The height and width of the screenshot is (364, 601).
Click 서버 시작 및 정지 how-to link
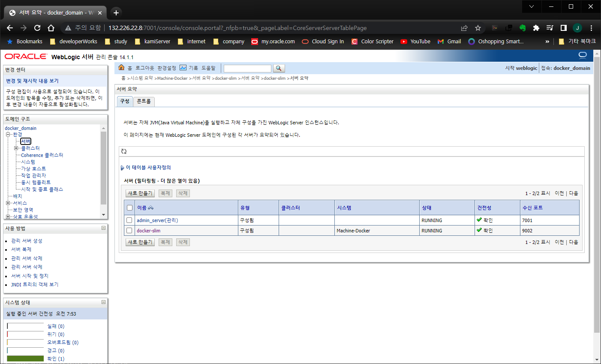click(30, 276)
